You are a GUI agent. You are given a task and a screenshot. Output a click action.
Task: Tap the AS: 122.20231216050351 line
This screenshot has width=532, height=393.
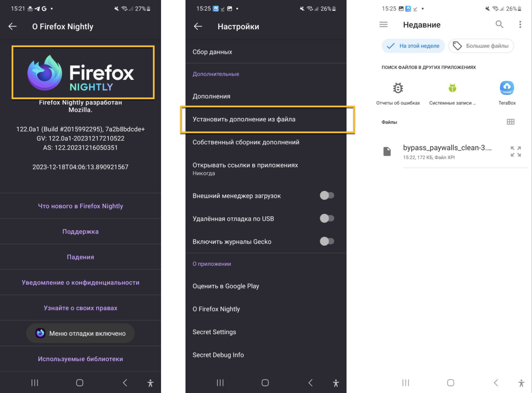tap(81, 148)
